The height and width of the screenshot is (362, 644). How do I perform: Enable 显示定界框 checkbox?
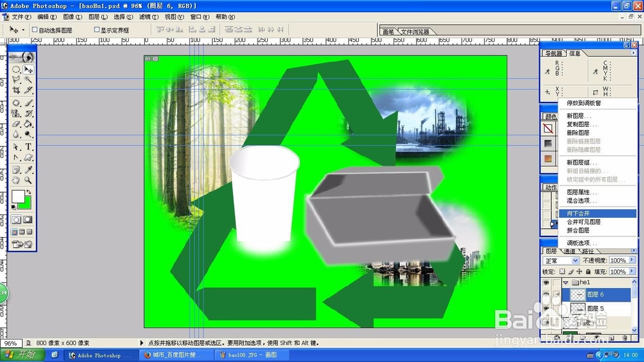tap(97, 30)
